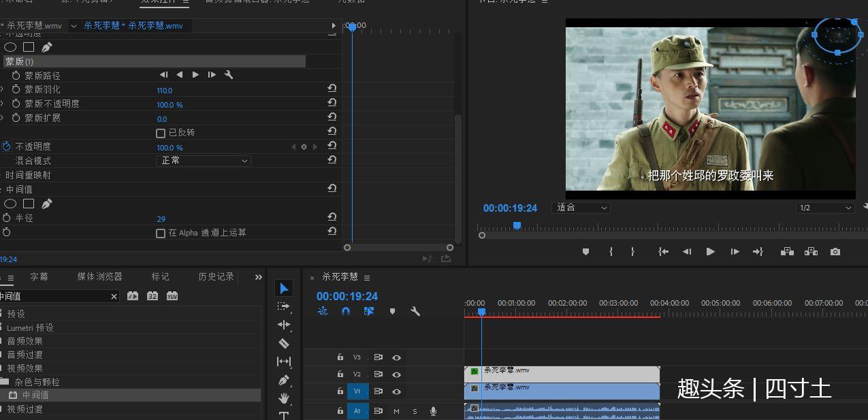Toggle V2 track output eye icon
Image resolution: width=868 pixels, height=420 pixels.
click(x=396, y=374)
